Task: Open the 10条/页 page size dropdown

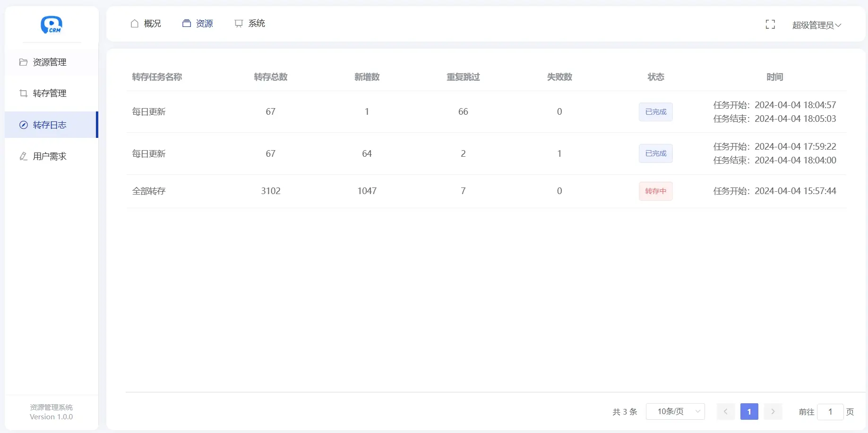Action: pos(675,411)
